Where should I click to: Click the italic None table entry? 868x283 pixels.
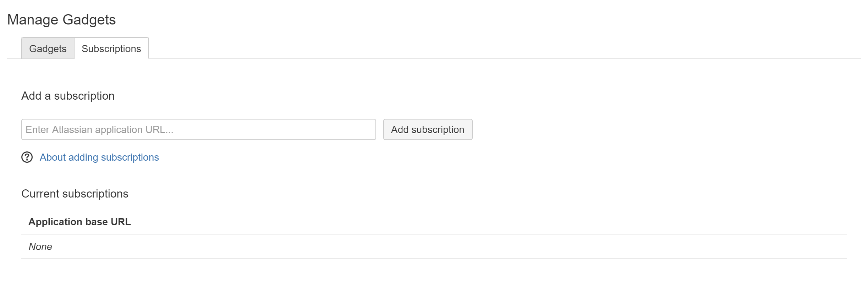pos(40,246)
